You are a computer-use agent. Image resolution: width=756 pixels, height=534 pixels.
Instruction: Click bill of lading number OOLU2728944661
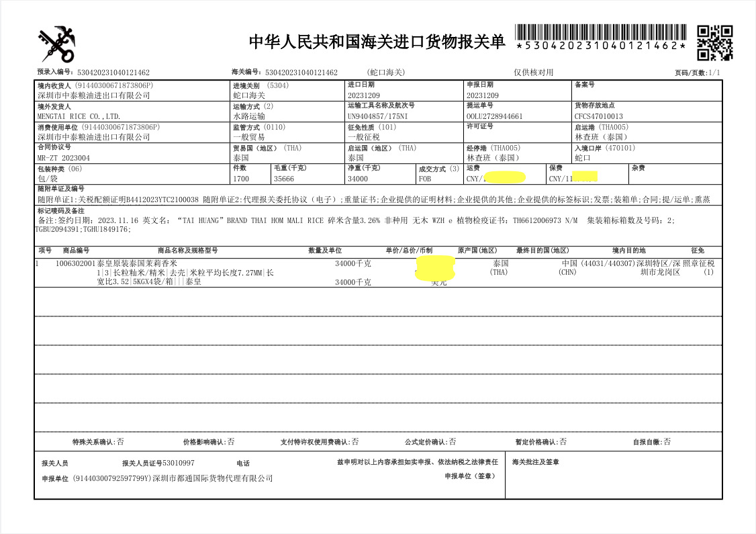tap(495, 116)
